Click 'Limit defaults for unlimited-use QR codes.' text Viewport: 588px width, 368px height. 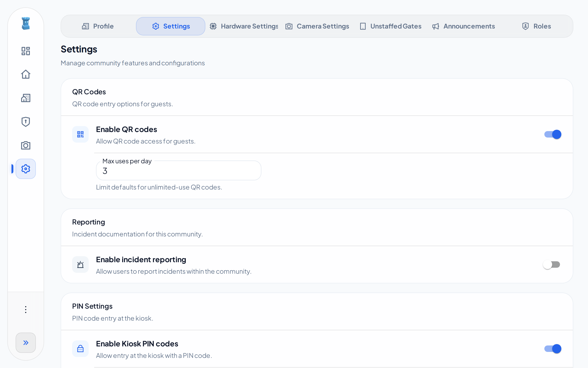pyautogui.click(x=159, y=187)
